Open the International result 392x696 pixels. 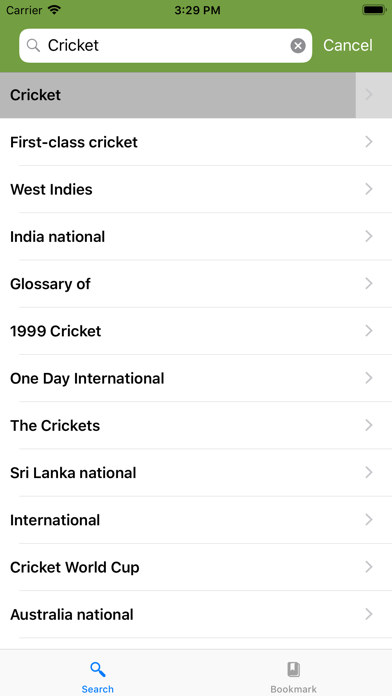[x=196, y=520]
